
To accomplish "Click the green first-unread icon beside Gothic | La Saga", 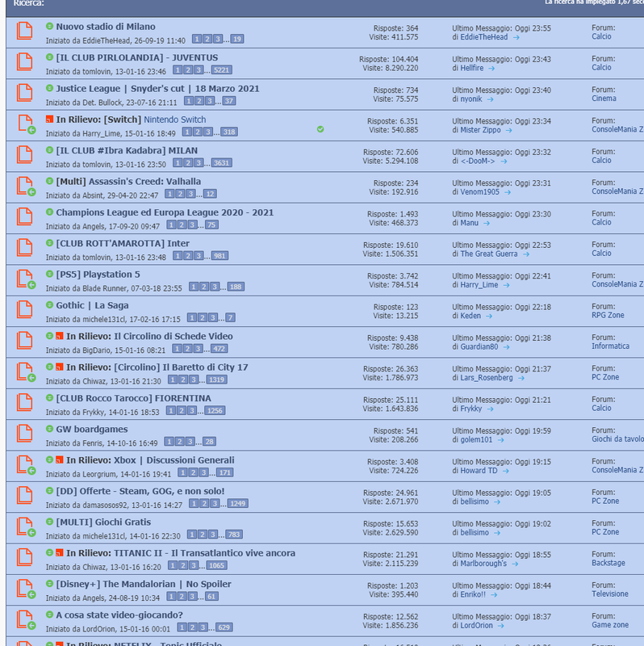I will coord(49,305).
